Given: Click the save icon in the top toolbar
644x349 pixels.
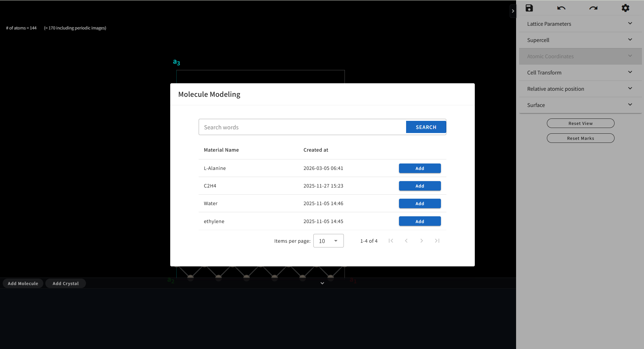Looking at the screenshot, I should click(529, 8).
